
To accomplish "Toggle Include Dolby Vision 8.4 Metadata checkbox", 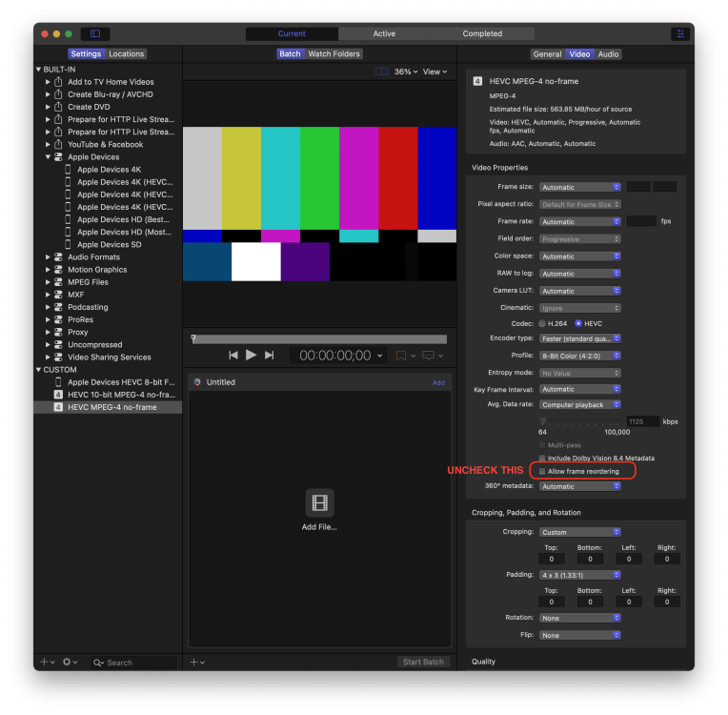I will 542,459.
